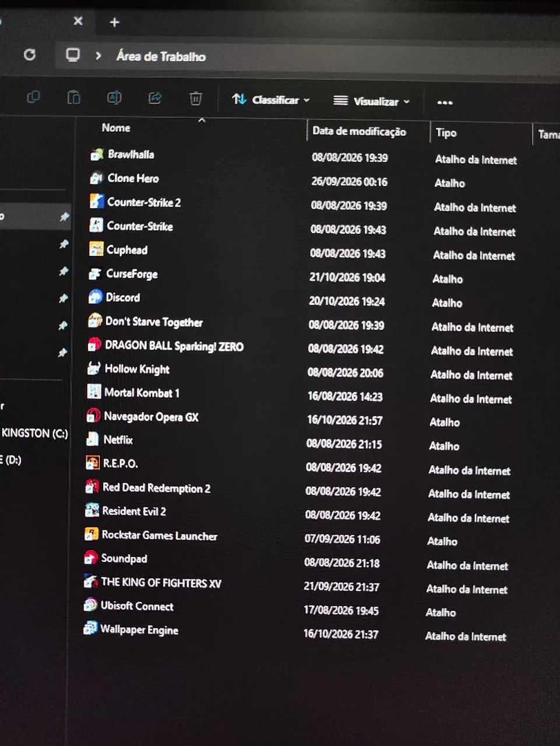Click the R.E.P.O. icon

(x=93, y=463)
